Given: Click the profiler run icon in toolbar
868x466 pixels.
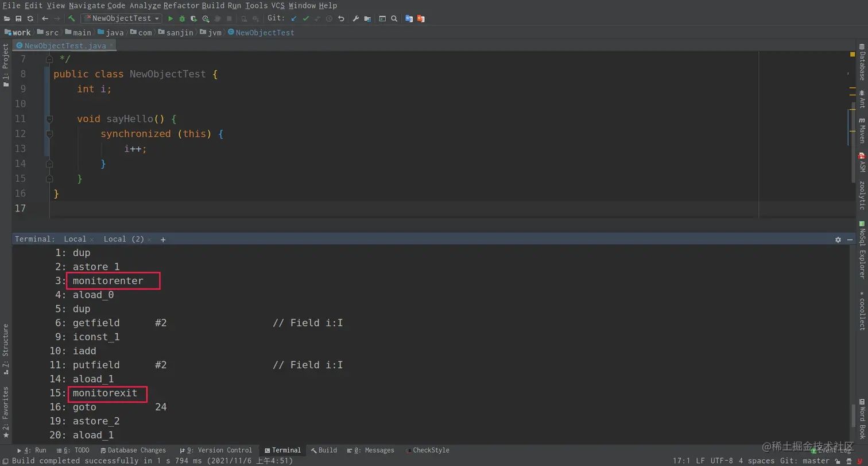Looking at the screenshot, I should 206,18.
